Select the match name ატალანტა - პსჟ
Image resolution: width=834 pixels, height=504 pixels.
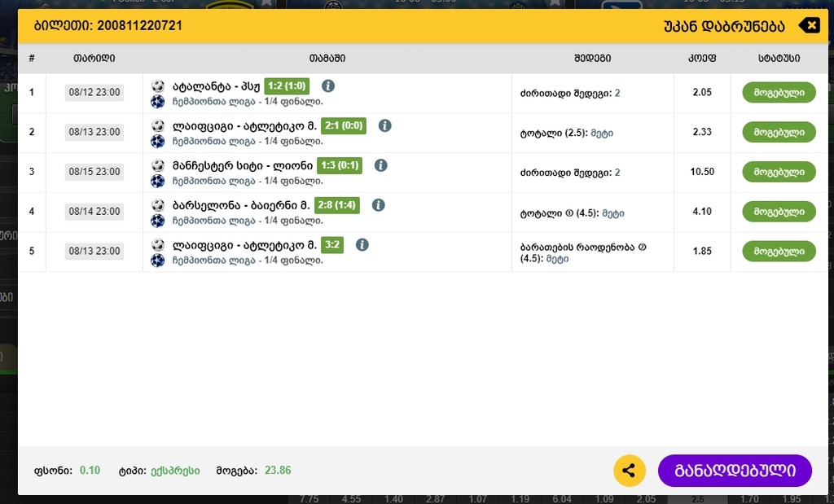tap(216, 86)
